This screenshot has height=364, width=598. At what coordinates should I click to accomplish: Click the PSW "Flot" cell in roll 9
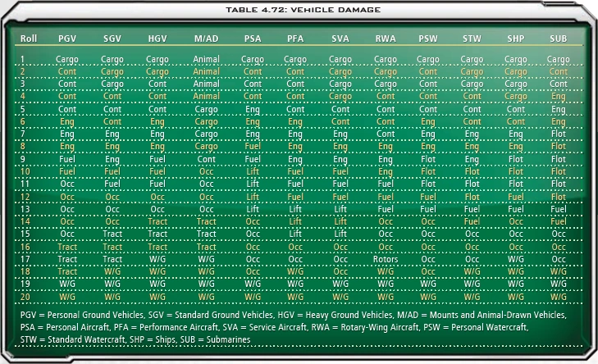pyautogui.click(x=428, y=159)
